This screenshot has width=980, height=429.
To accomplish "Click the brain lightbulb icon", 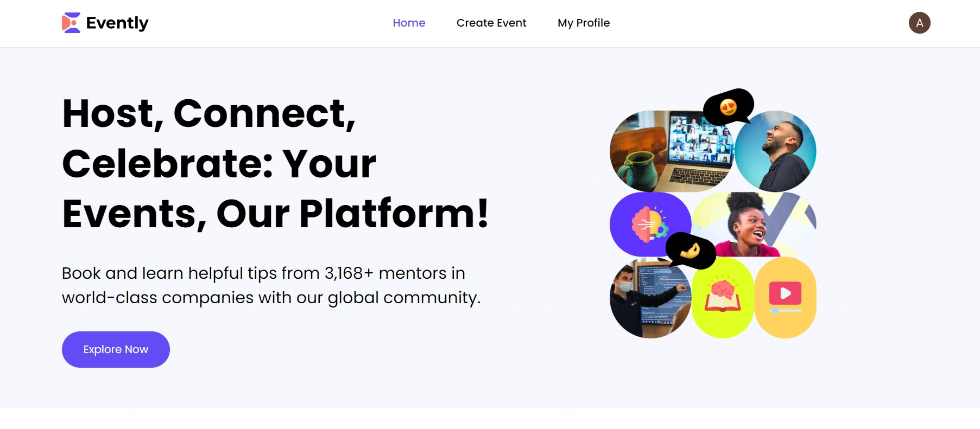I will click(648, 225).
